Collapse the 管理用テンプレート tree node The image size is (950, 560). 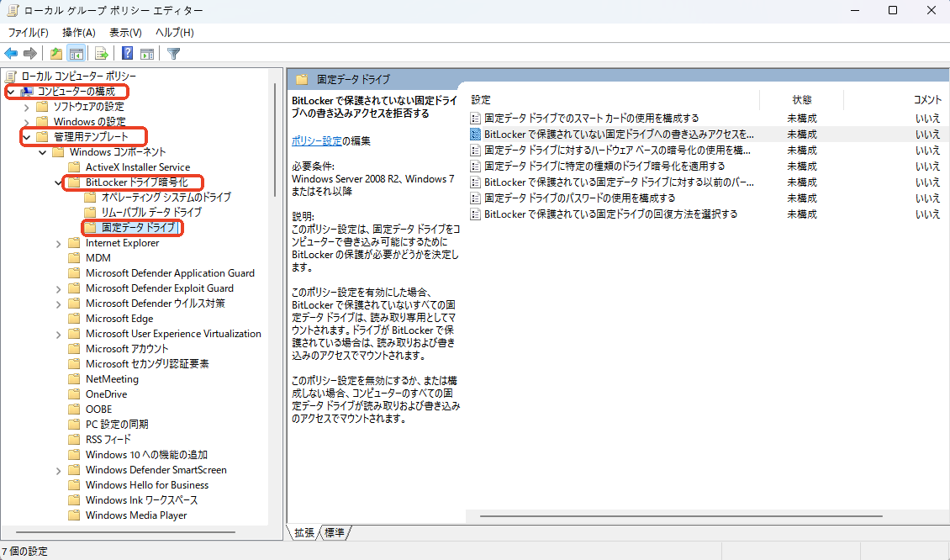pos(26,136)
